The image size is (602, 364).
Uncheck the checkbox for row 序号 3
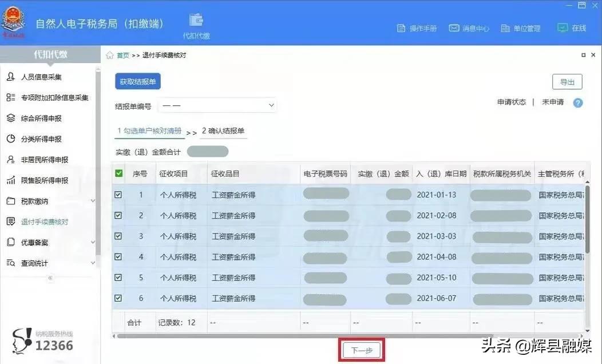[x=118, y=236]
